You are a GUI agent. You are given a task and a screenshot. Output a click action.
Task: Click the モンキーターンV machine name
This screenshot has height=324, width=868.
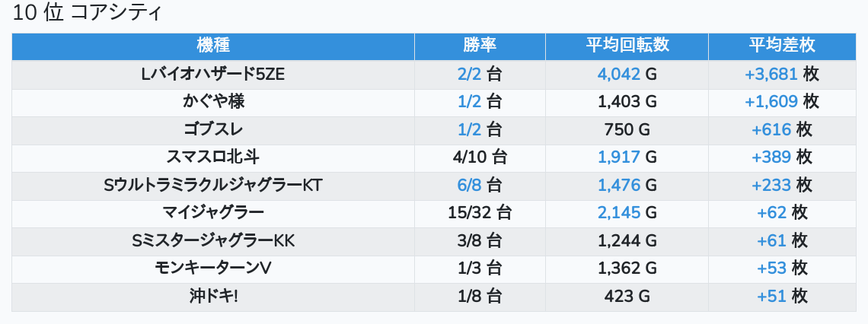[213, 268]
